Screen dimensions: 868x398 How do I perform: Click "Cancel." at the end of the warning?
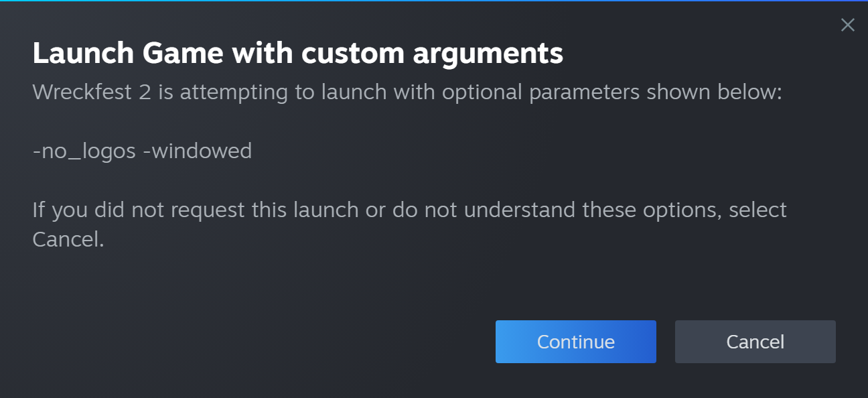pos(68,239)
